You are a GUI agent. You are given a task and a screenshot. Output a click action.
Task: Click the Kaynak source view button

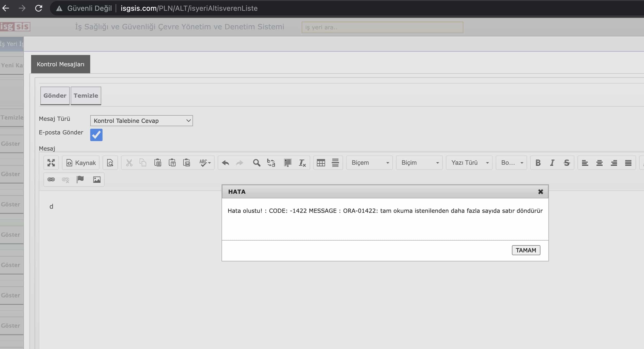81,163
